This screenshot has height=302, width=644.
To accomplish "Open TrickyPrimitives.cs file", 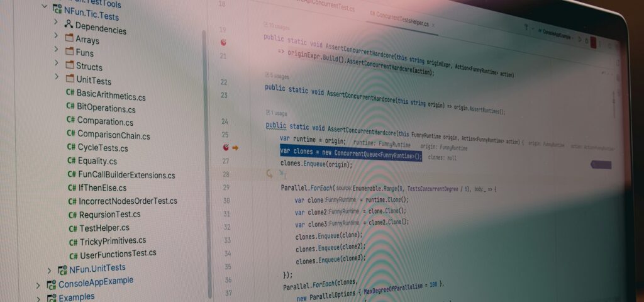I will click(113, 241).
